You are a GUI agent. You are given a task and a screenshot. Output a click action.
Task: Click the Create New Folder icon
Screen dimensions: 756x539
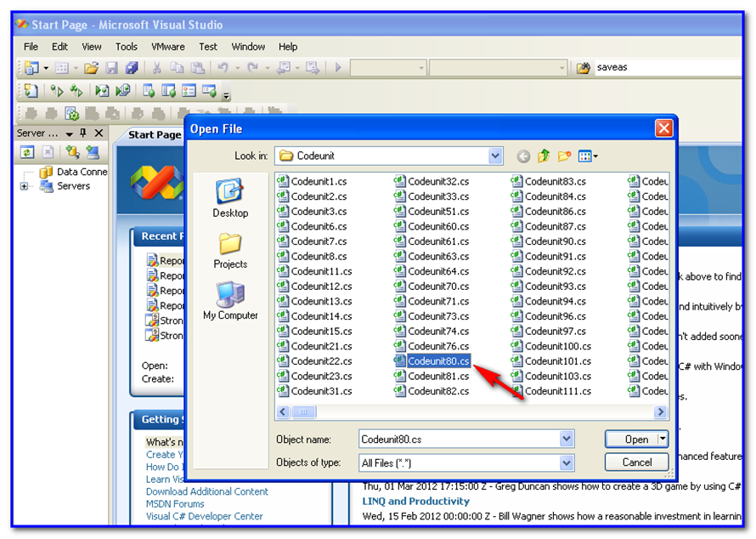click(564, 156)
